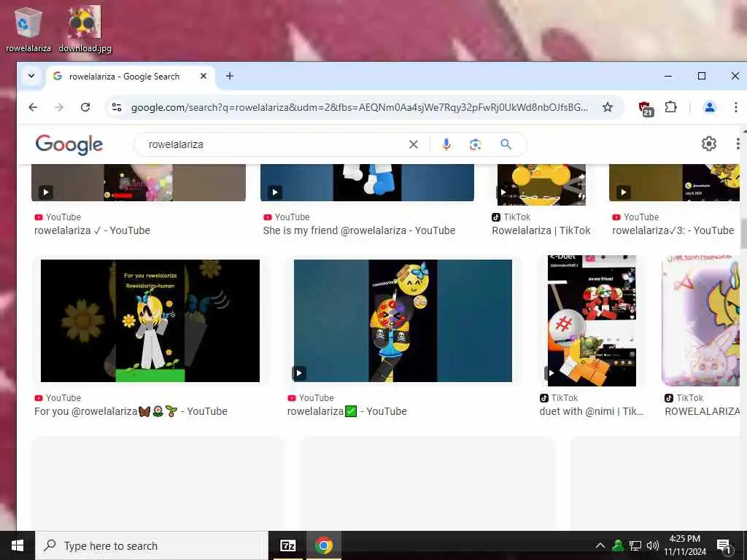The height and width of the screenshot is (560, 747).
Task: Open the Recycle Bin desktop icon labeled rowelalariza
Action: pyautogui.click(x=28, y=29)
